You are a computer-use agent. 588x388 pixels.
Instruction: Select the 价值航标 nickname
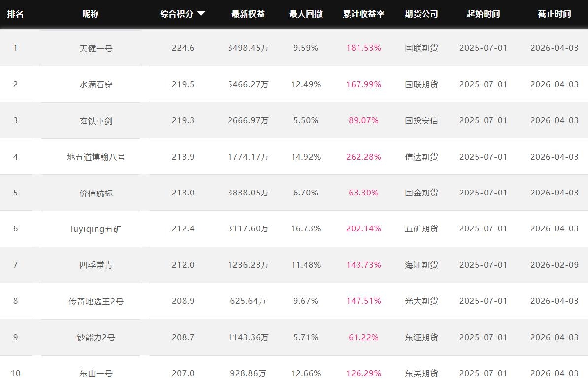tap(96, 193)
